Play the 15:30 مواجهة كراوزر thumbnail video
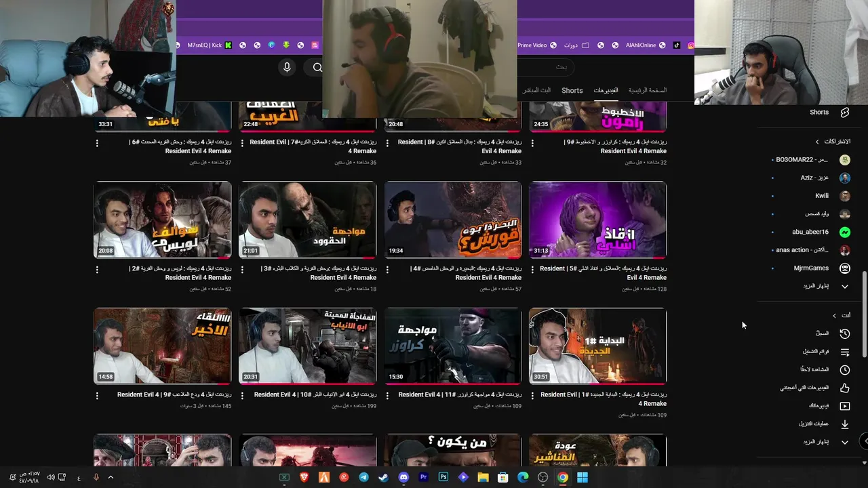 tap(453, 346)
